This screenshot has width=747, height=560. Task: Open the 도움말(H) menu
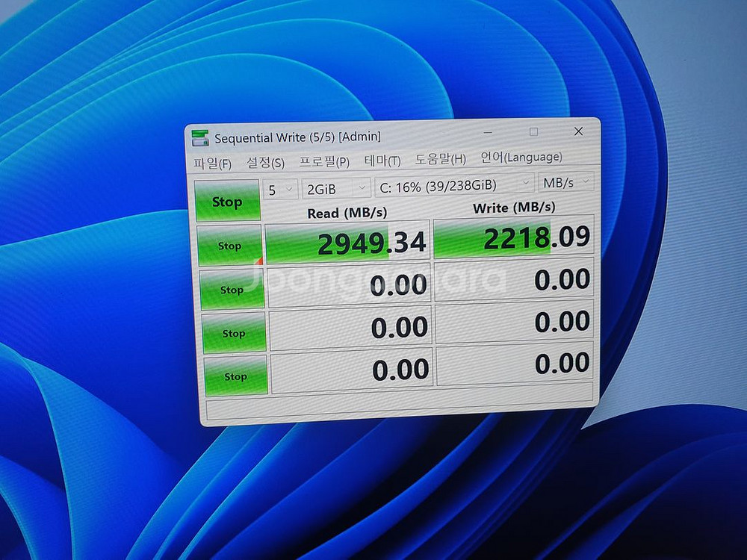pos(440,159)
